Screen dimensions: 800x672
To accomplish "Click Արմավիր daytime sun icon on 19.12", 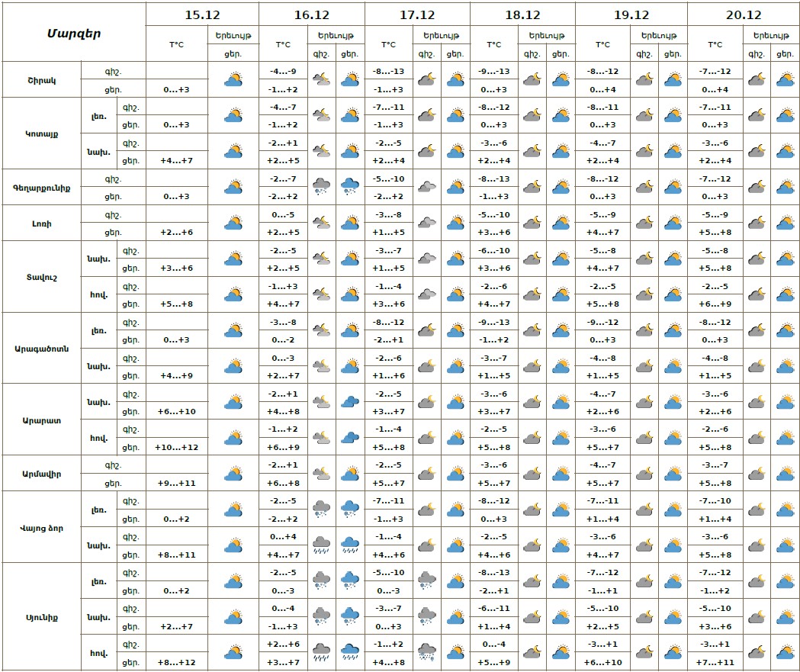I will coord(673,474).
